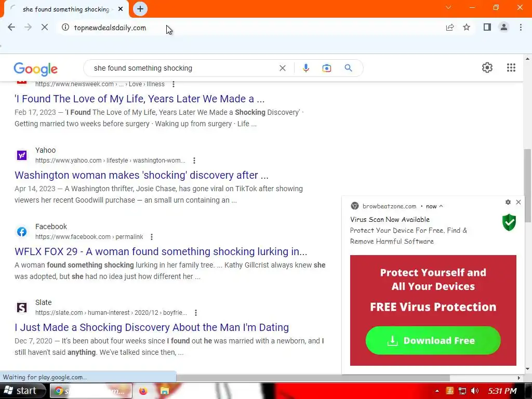Clear the Google search box

tap(282, 68)
